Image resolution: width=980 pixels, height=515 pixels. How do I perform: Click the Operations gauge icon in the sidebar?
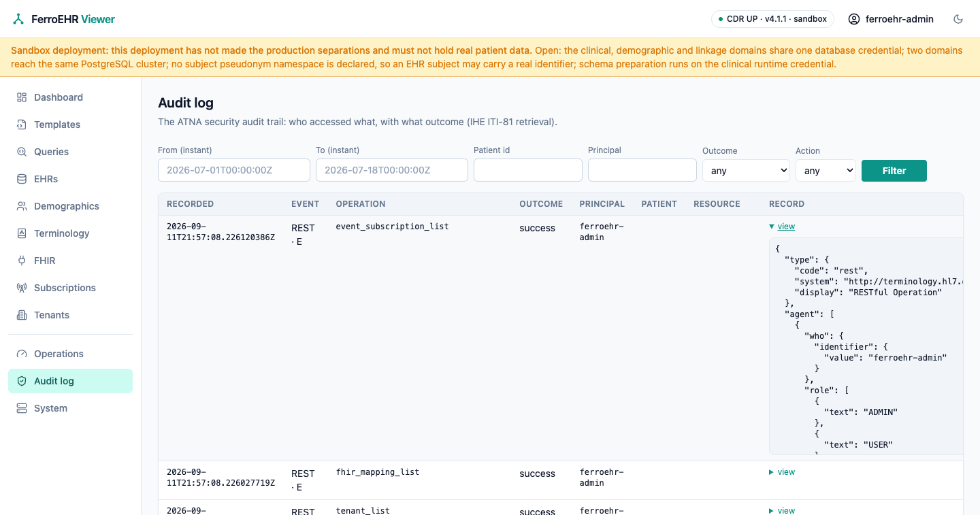tap(22, 354)
